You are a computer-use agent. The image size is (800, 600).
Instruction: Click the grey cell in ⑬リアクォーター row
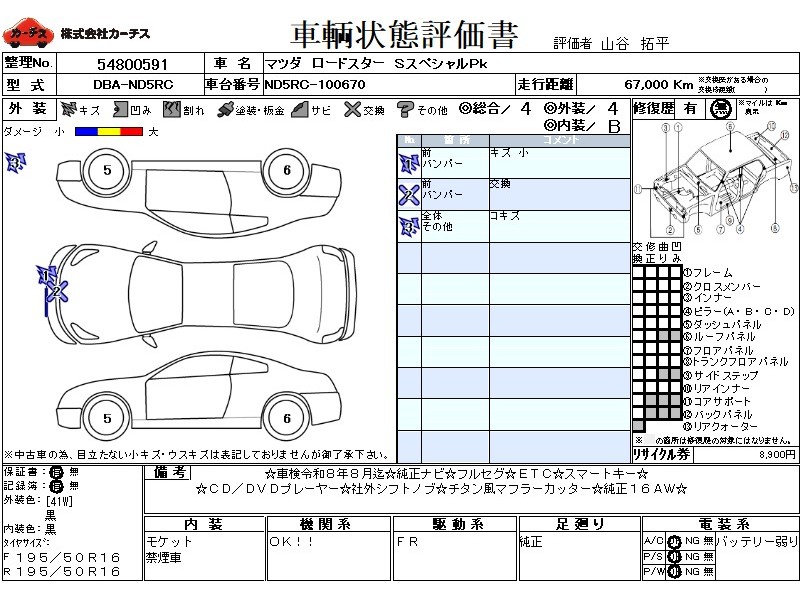(x=638, y=426)
